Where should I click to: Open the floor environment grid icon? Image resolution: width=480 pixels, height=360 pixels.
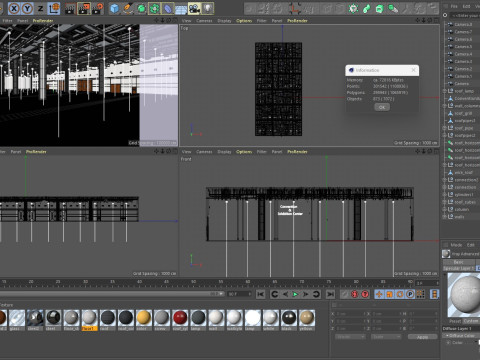coord(181,8)
